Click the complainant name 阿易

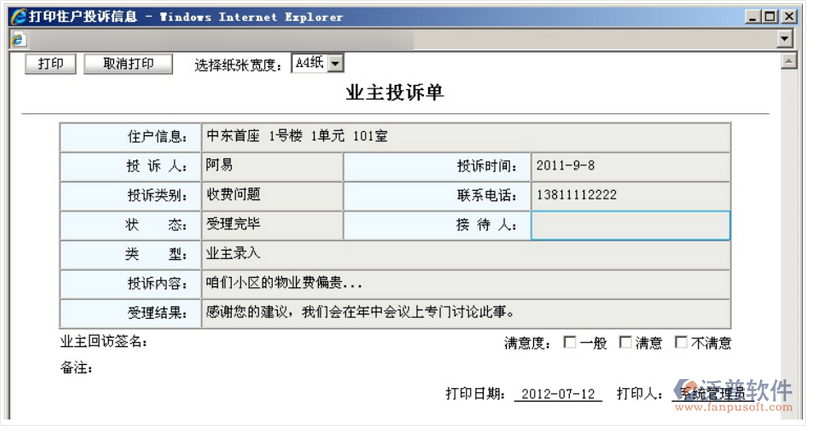click(219, 165)
